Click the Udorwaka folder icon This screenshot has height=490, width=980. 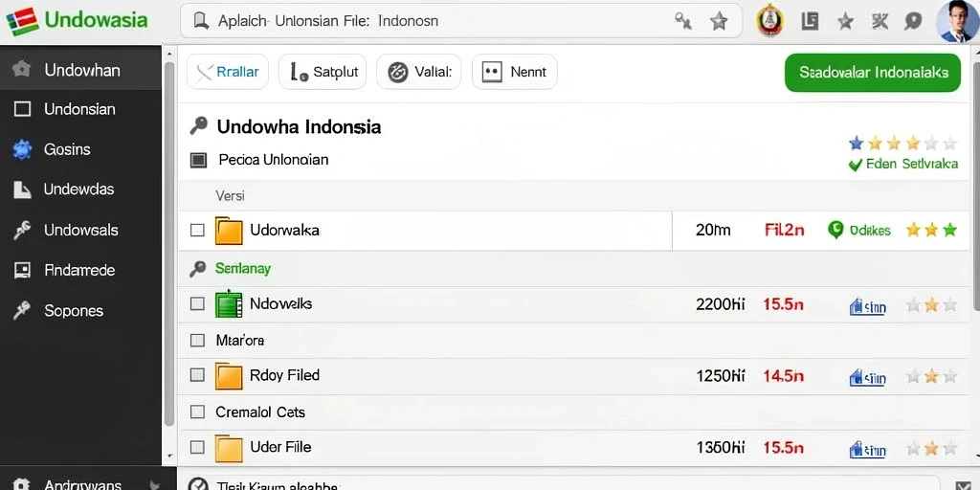coord(228,231)
